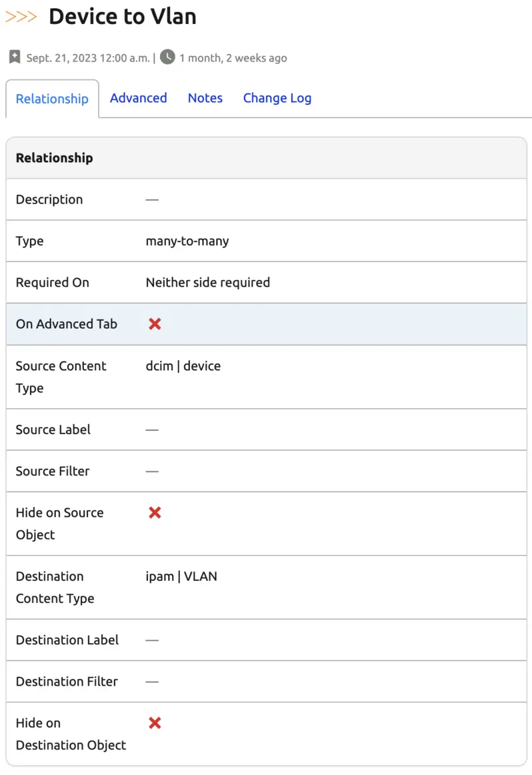Click red X for Hide on Destination Object
Image resolution: width=532 pixels, height=775 pixels.
(155, 723)
